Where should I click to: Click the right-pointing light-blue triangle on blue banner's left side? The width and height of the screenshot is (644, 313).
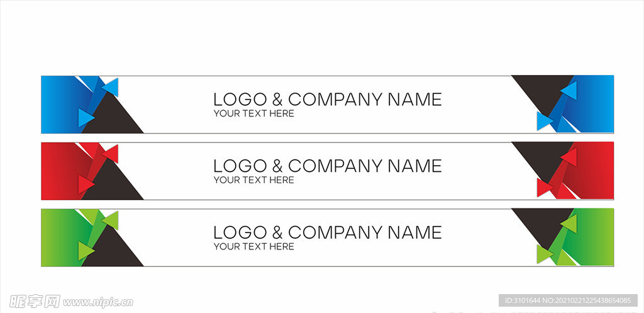coord(86,118)
